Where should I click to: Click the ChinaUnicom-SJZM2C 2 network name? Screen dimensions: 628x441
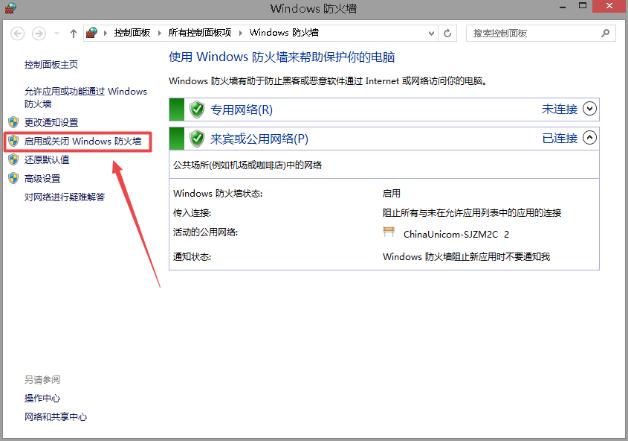click(456, 234)
